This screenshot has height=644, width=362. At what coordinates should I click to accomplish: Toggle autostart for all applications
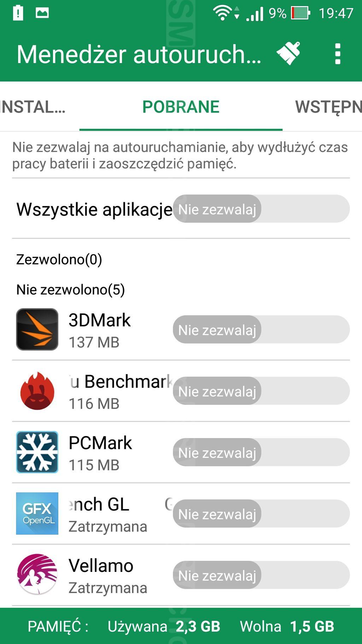pyautogui.click(x=261, y=209)
